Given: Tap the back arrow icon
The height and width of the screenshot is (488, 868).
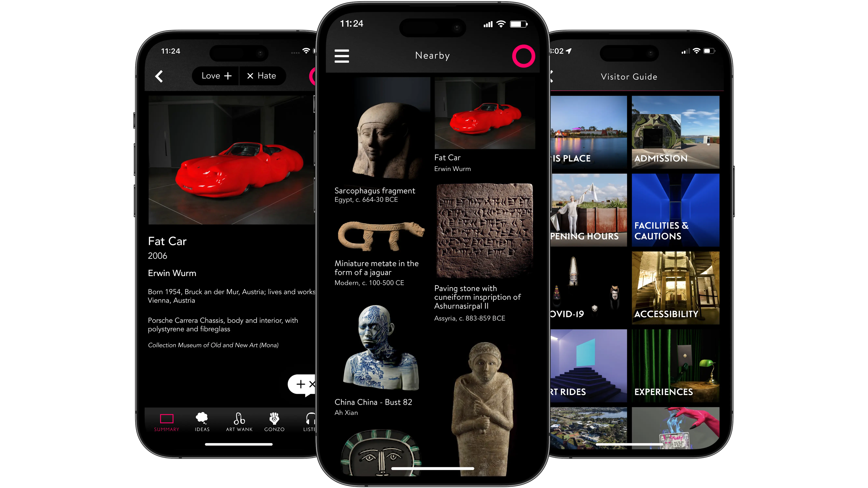Looking at the screenshot, I should 158,76.
